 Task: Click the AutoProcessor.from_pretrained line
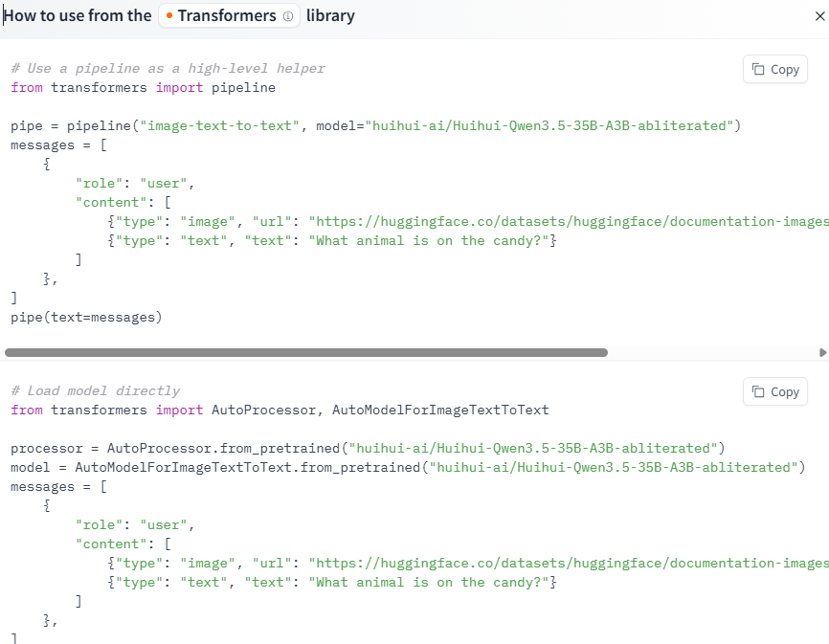(368, 448)
